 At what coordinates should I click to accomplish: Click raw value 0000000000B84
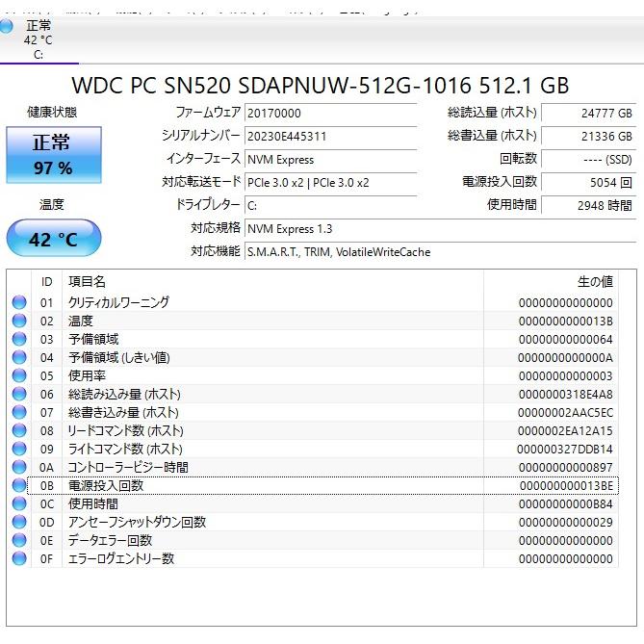[566, 504]
